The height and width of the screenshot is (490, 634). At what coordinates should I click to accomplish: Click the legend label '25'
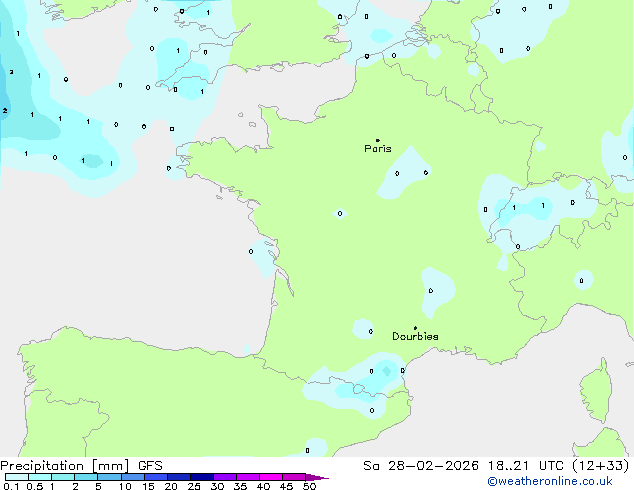click(x=194, y=486)
